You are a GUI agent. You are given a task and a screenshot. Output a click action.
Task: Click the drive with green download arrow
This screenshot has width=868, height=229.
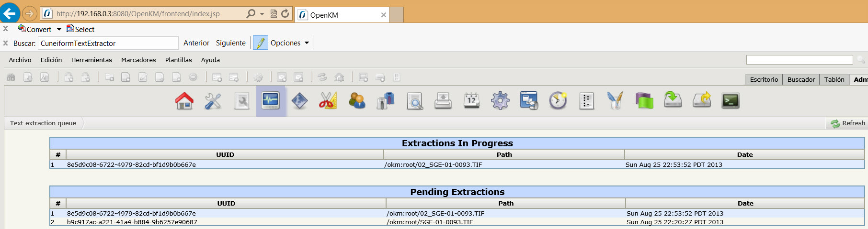point(673,101)
